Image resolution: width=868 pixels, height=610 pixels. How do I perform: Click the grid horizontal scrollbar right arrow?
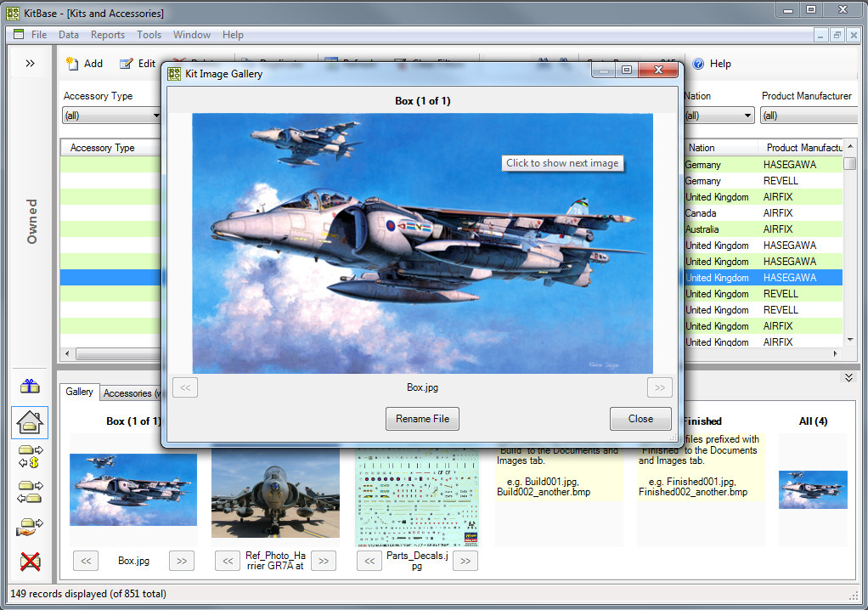pyautogui.click(x=836, y=353)
